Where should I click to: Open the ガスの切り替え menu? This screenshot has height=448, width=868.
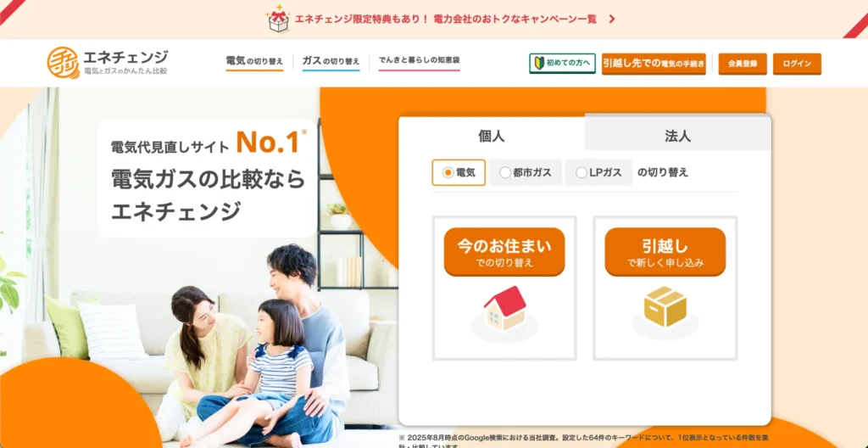331,62
